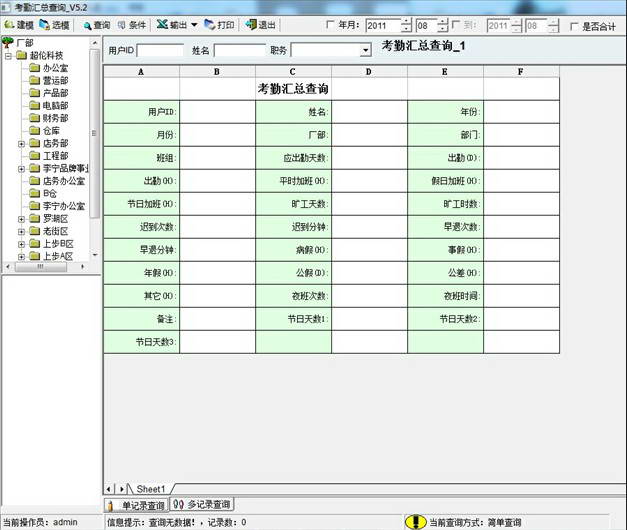Click the yellow warning status icon

point(416,522)
